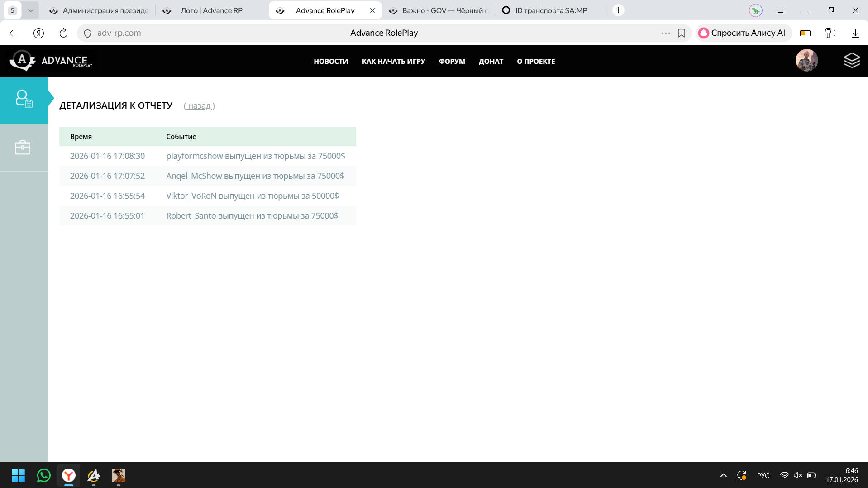Open the game character taskbar app
Image resolution: width=868 pixels, height=488 pixels.
[119, 475]
